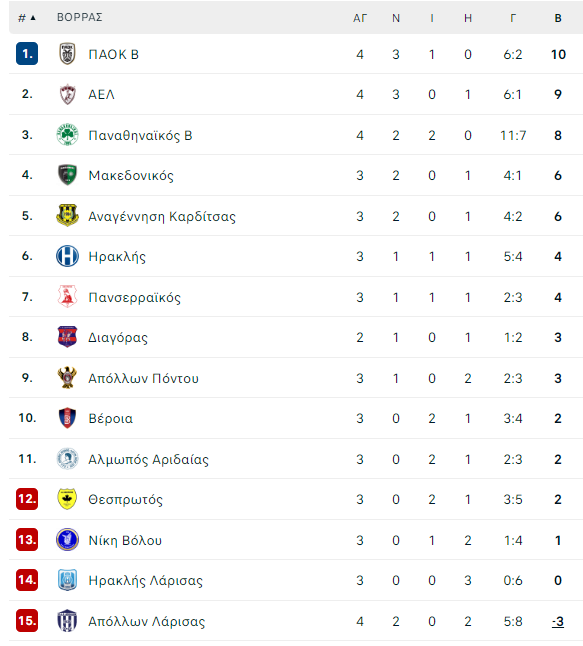Click the blue position 1 badge
The width and height of the screenshot is (583, 646).
(x=27, y=54)
